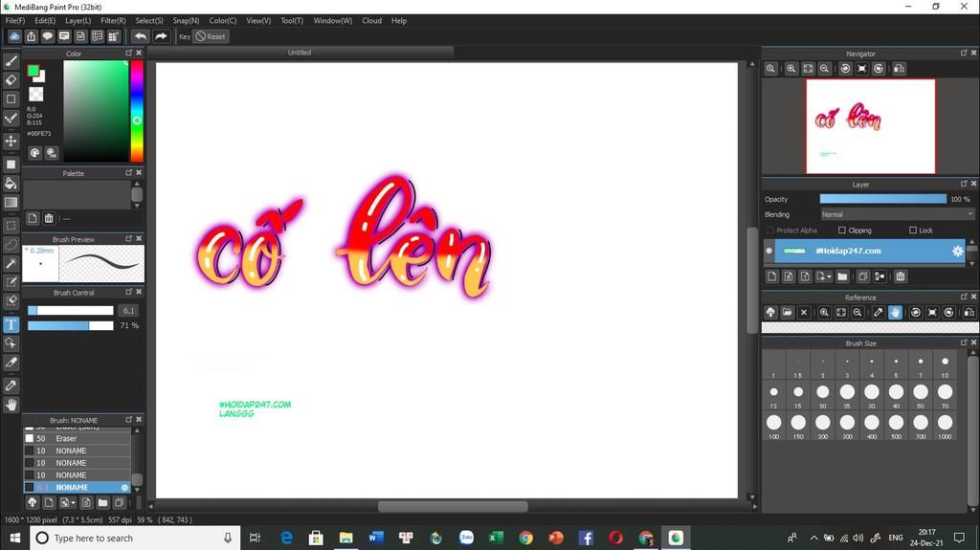Delete the layer with trash icon

click(900, 276)
